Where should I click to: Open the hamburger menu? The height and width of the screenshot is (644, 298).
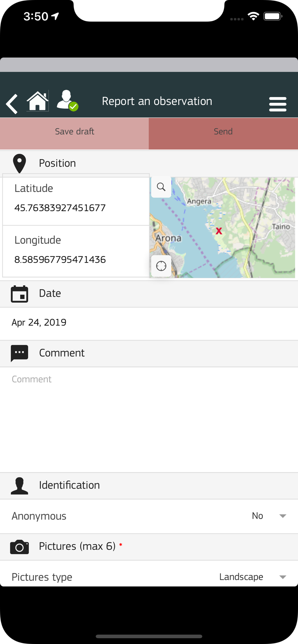278,104
